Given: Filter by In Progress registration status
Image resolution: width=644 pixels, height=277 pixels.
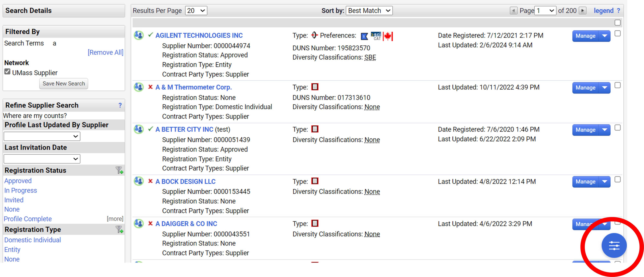Looking at the screenshot, I should click(x=21, y=191).
